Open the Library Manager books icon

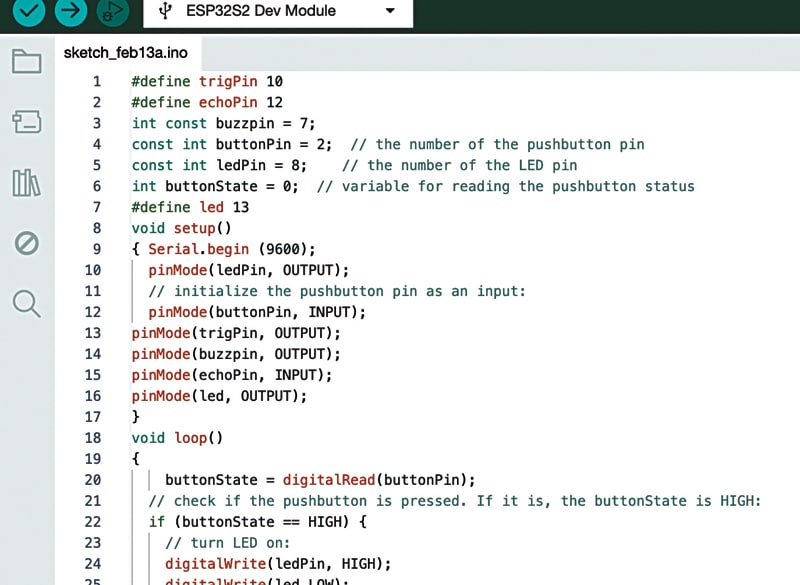coord(26,182)
